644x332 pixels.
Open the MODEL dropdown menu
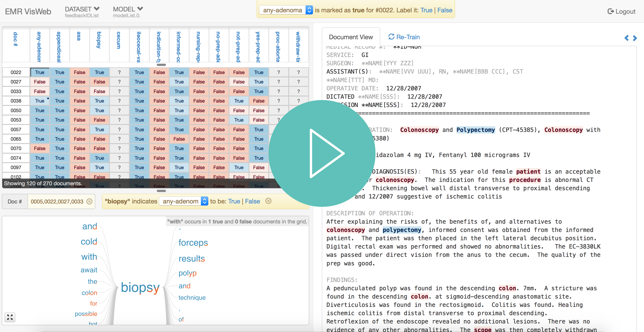click(128, 9)
